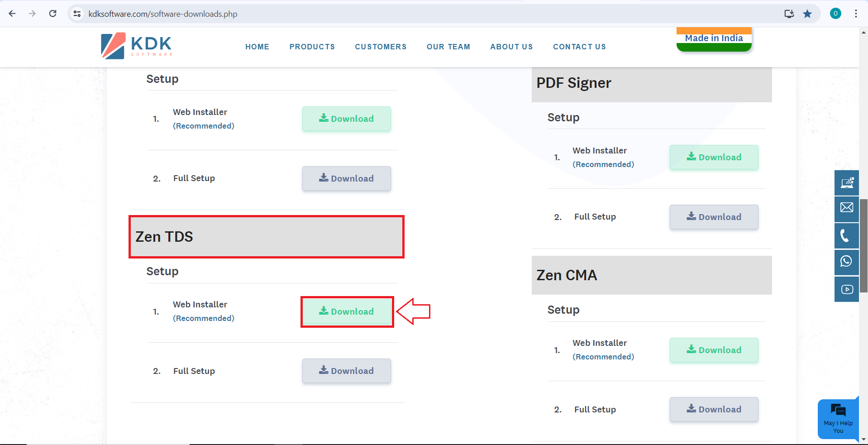The image size is (868, 445).
Task: Open the CUSTOMERS nav item
Action: [381, 47]
